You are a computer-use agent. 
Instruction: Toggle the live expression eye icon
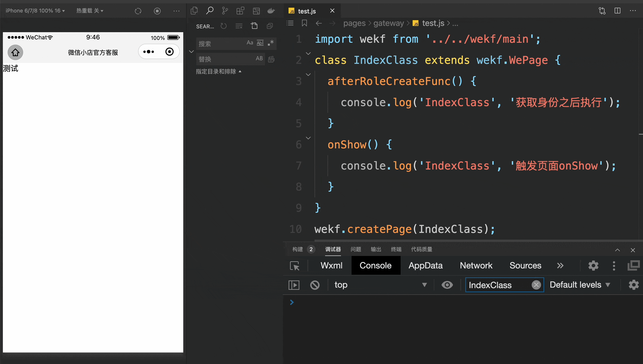[447, 285]
